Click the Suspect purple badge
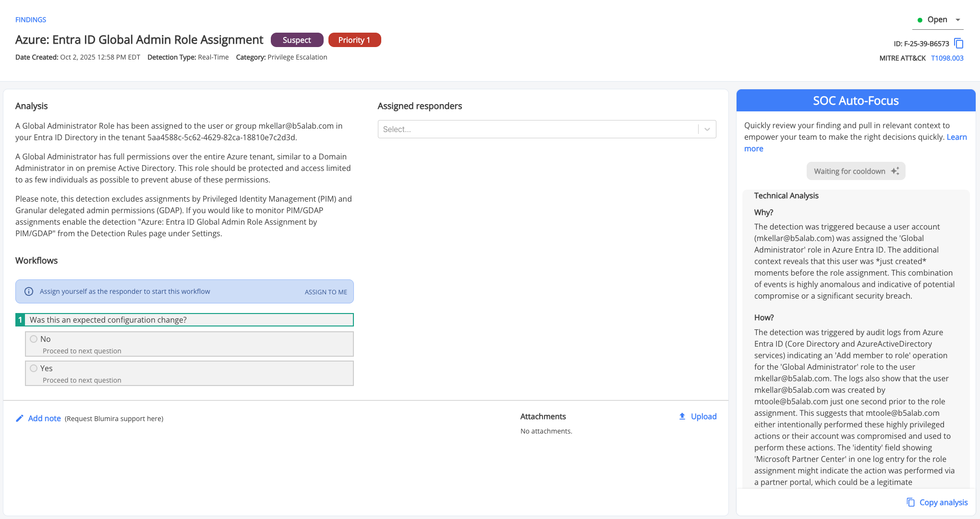 297,40
